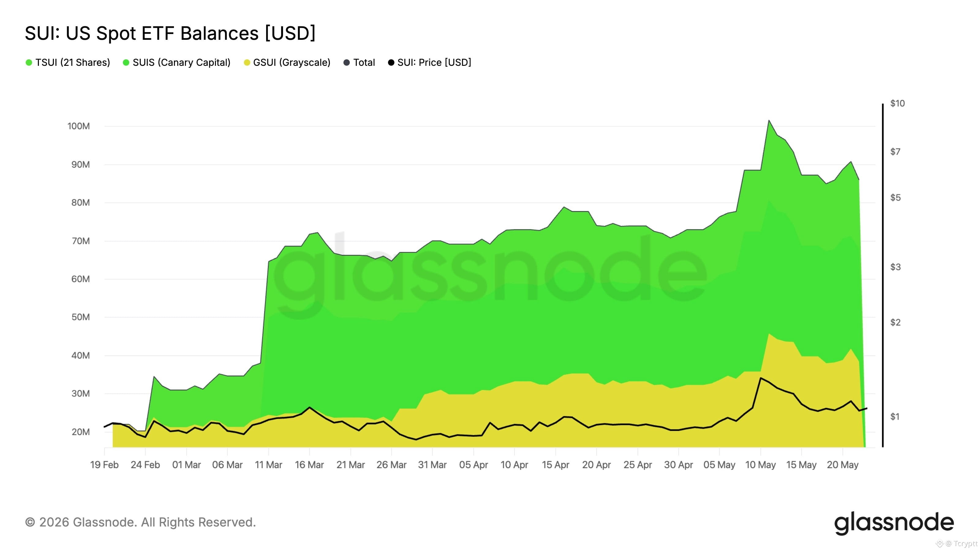Click the $5 price axis label
980x551 pixels.
tap(895, 198)
